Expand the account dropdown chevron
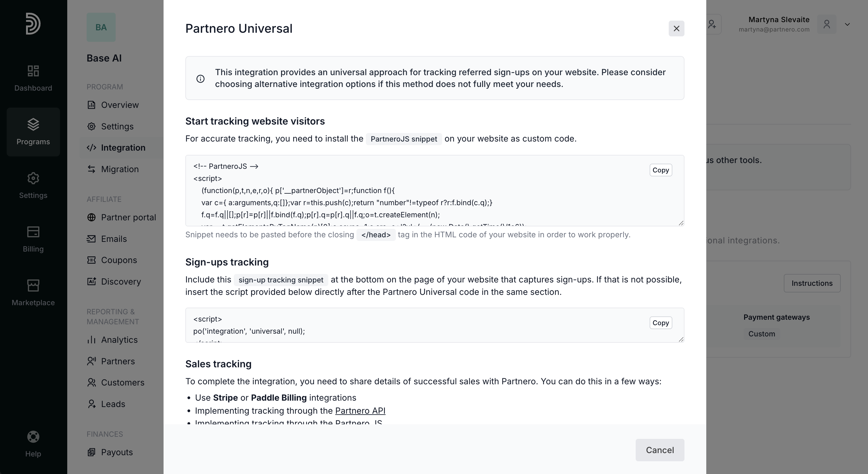This screenshot has width=868, height=474. coord(847,24)
